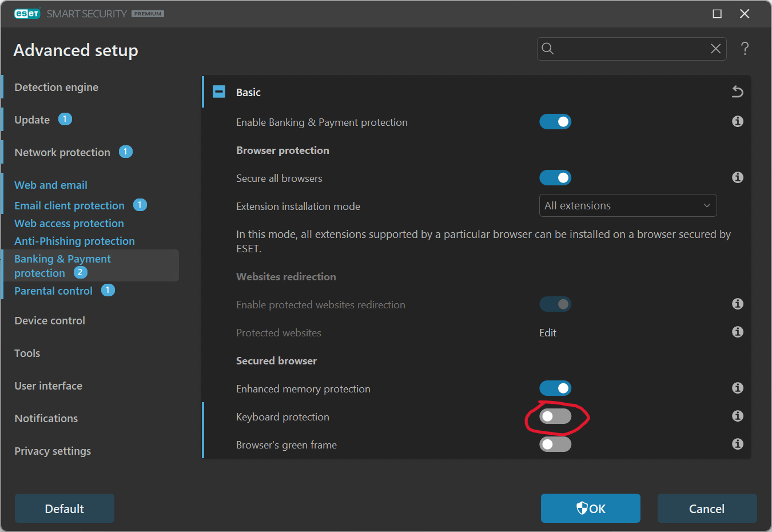The height and width of the screenshot is (532, 772).
Task: Show info for Enhanced memory protection
Action: 738,388
